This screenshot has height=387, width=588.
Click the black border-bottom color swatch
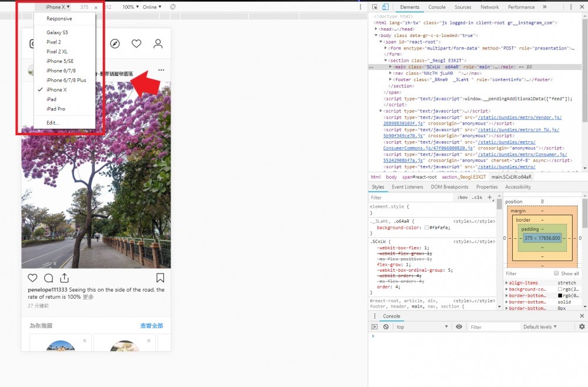[x=560, y=295]
